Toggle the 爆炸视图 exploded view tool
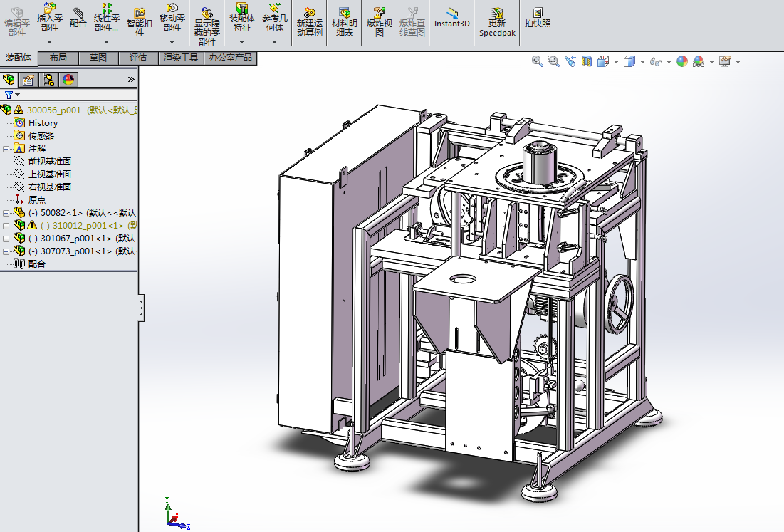 pyautogui.click(x=380, y=21)
